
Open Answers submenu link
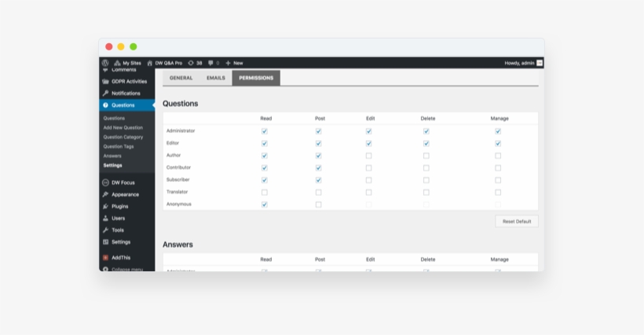click(112, 156)
